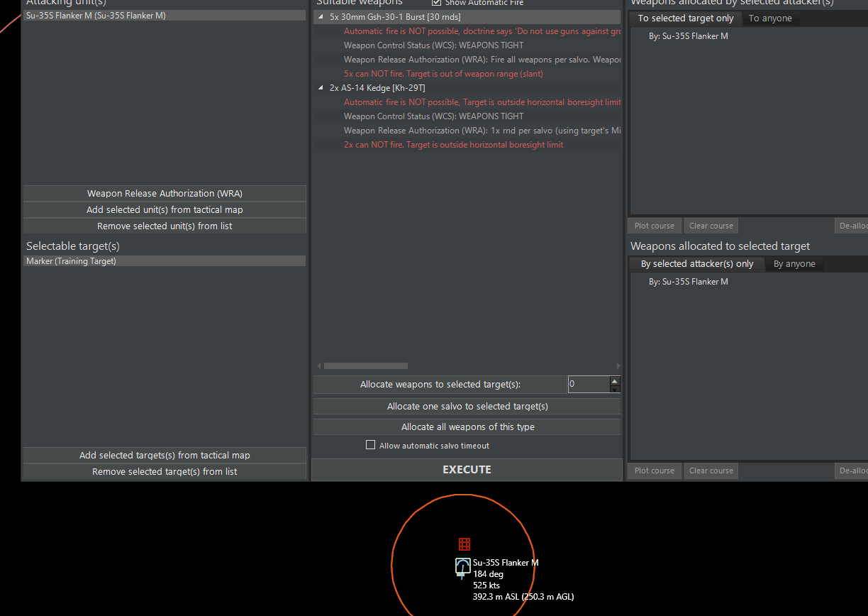Image resolution: width=868 pixels, height=616 pixels.
Task: Click Clear course under weapons allocated to target
Action: [x=711, y=471]
